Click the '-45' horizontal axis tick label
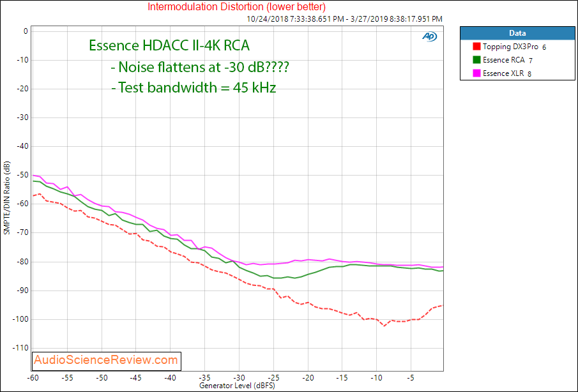The image size is (578, 392). 135,377
